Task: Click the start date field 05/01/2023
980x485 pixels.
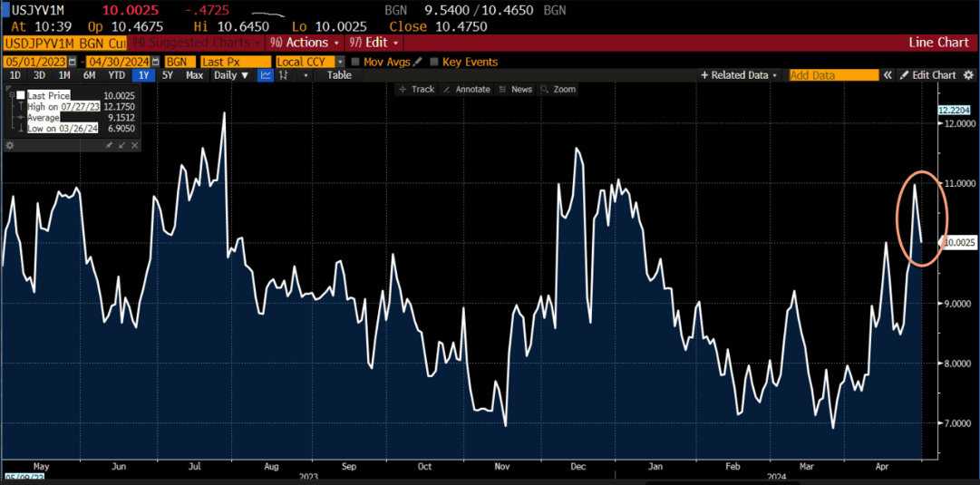Action: click(35, 62)
